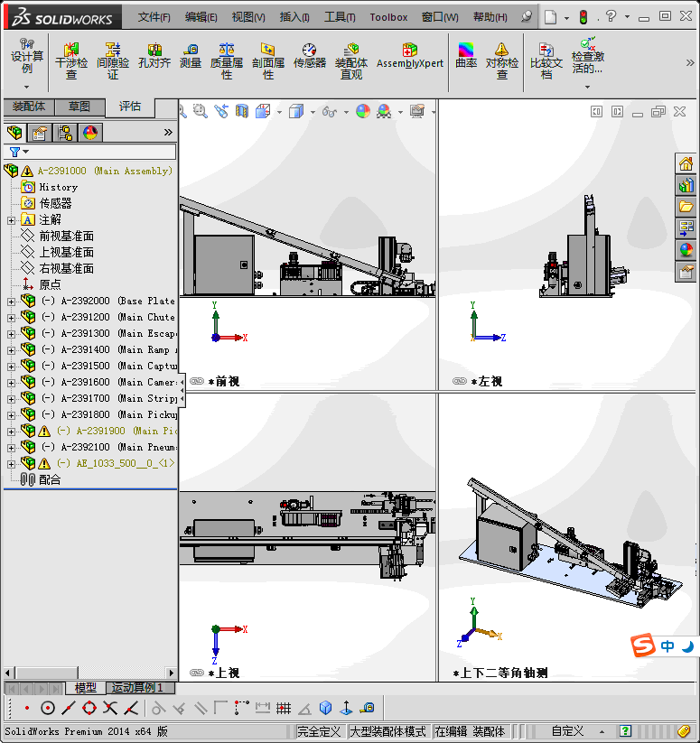Launch the Hole Alignment (孔对齐) check
Viewport: 700px width, 743px height.
pos(154,56)
